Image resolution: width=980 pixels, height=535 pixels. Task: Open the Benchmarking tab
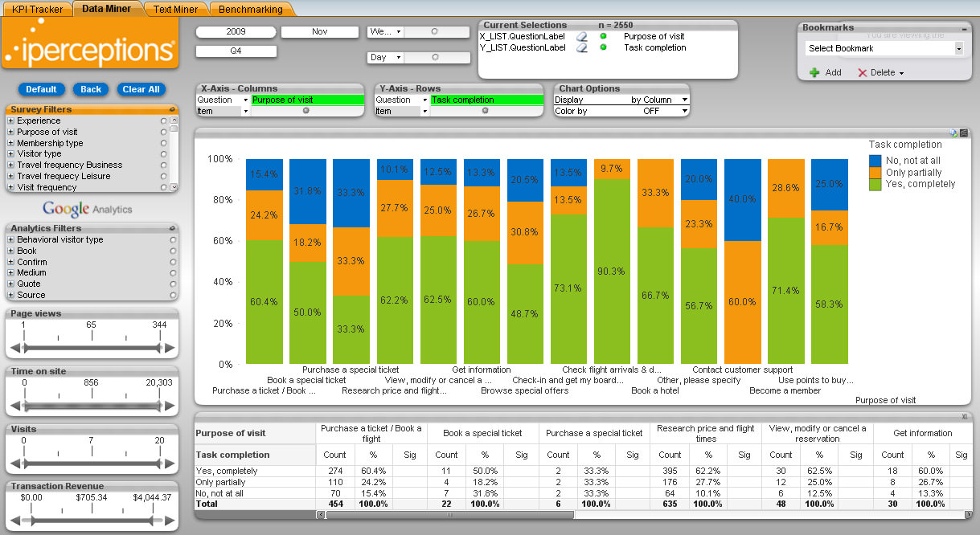pos(250,10)
